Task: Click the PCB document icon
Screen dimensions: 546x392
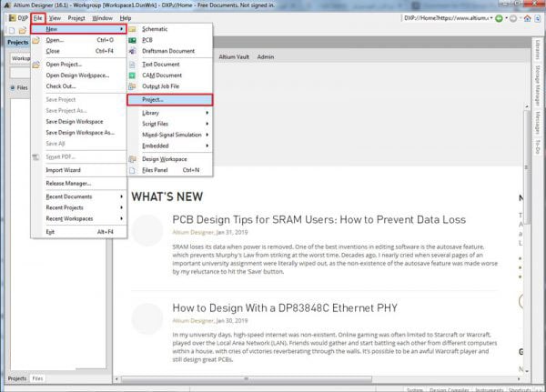Action: (x=132, y=40)
